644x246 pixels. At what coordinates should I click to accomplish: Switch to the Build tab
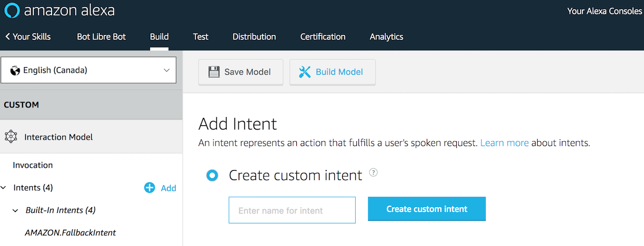click(x=159, y=37)
